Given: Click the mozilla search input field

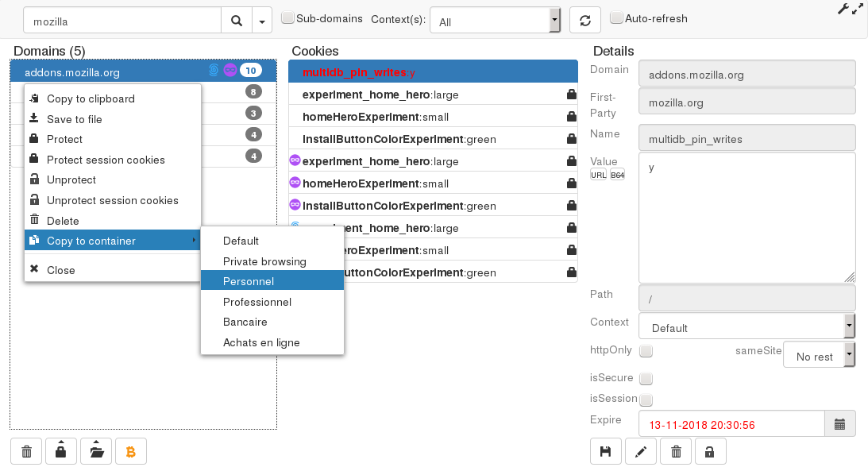Looking at the screenshot, I should click(x=122, y=21).
